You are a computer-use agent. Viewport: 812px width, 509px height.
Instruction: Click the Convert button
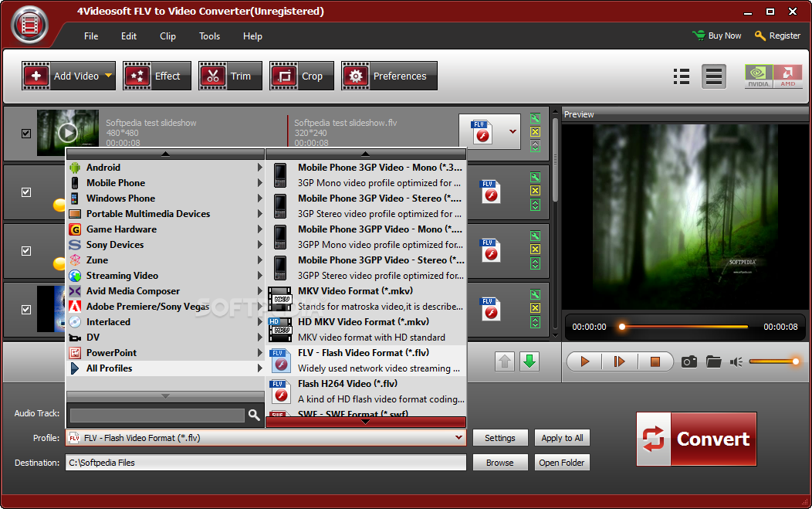tap(696, 439)
